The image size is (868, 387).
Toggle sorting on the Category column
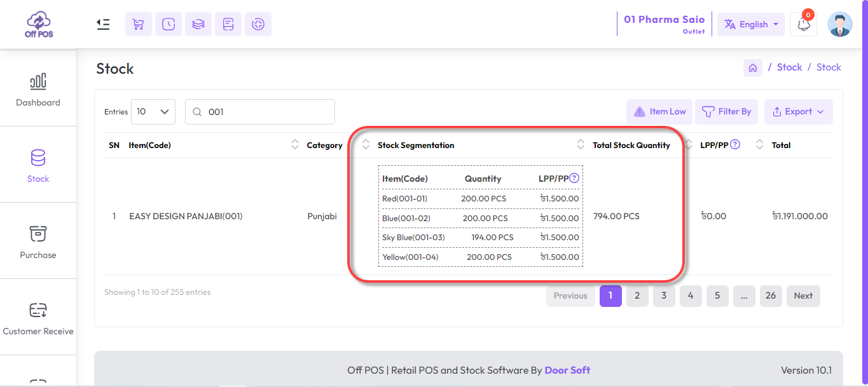coord(366,144)
